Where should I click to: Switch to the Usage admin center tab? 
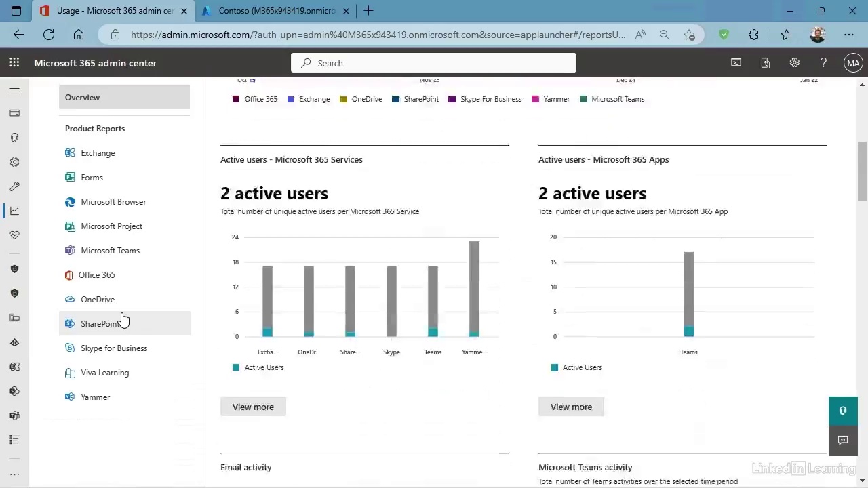pos(113,11)
